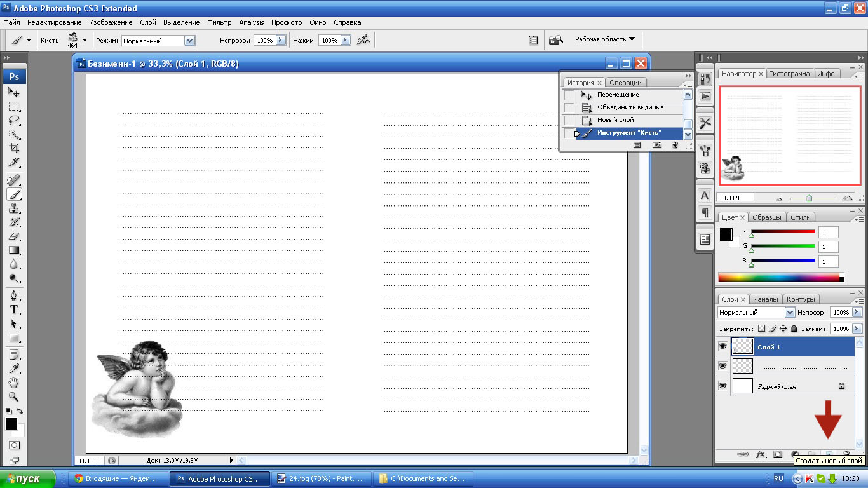
Task: Link layers using chain icon
Action: (743, 454)
